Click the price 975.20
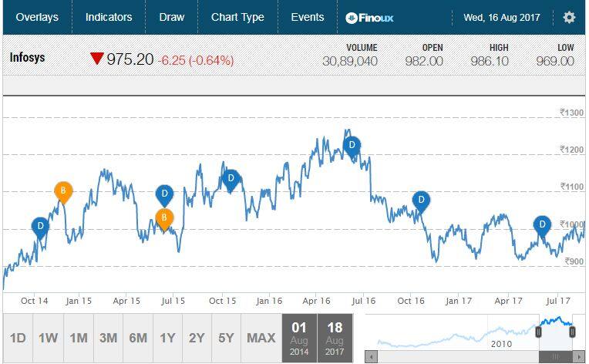Screen dimensions: 589x364 130,59
